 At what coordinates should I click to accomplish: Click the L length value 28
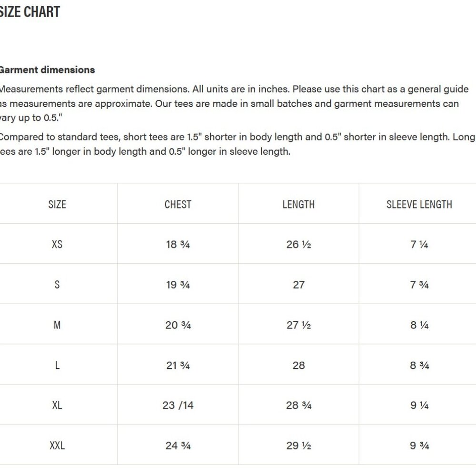[x=298, y=365]
